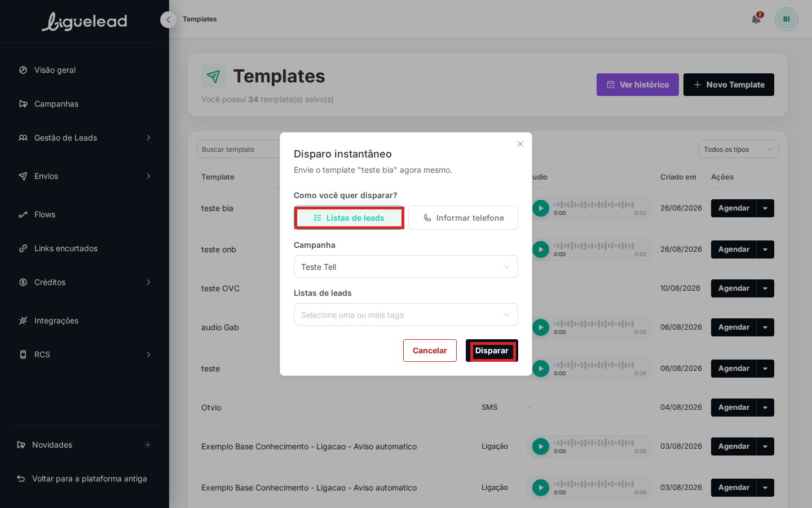Select Listas de leads dispatch option

(349, 218)
